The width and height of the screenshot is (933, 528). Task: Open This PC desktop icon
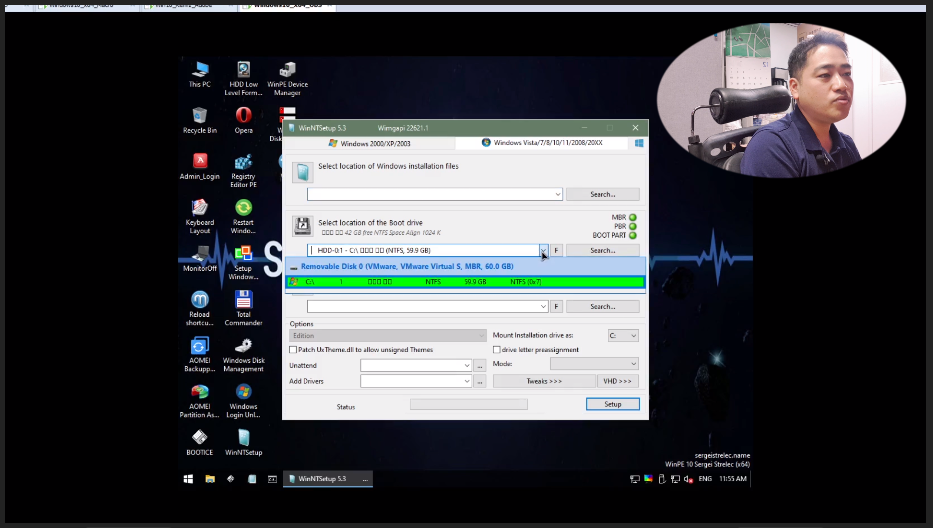tap(200, 75)
